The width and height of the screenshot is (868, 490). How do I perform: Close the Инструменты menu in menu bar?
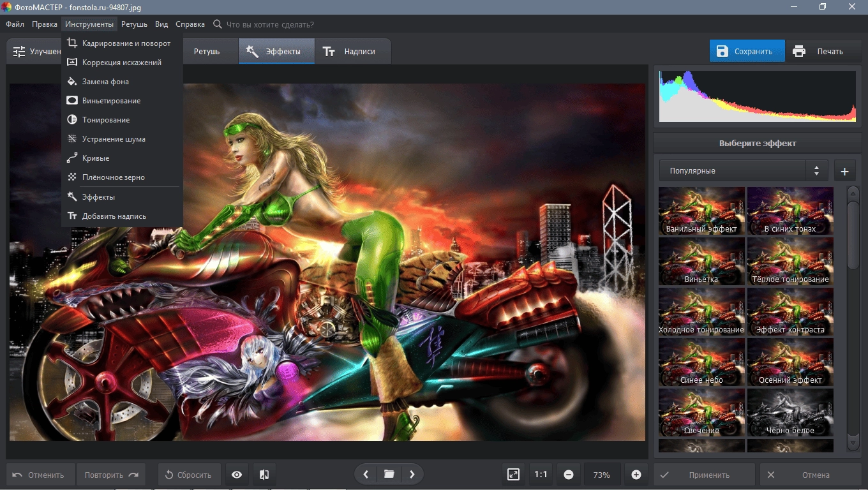coord(89,24)
